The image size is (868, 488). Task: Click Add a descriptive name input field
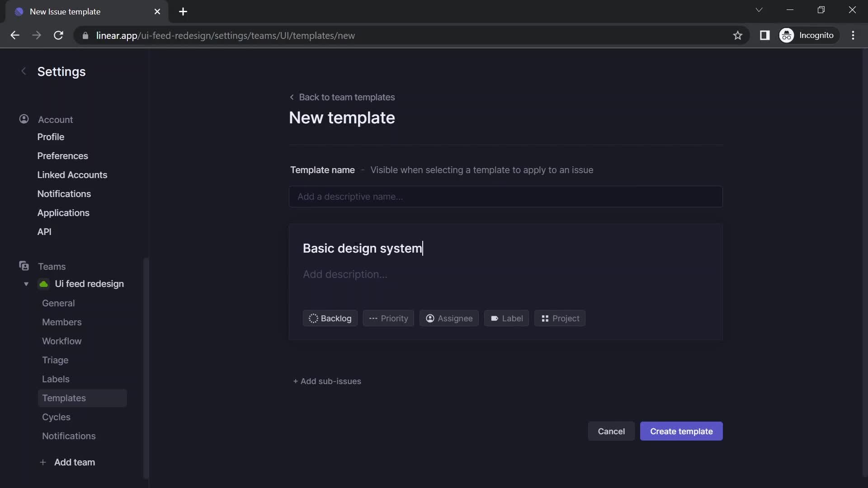pyautogui.click(x=505, y=196)
